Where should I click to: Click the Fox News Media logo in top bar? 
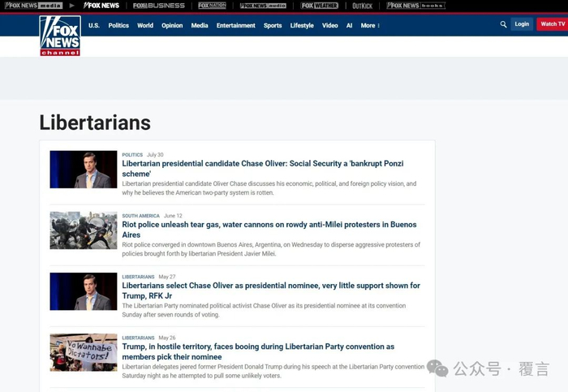(33, 6)
